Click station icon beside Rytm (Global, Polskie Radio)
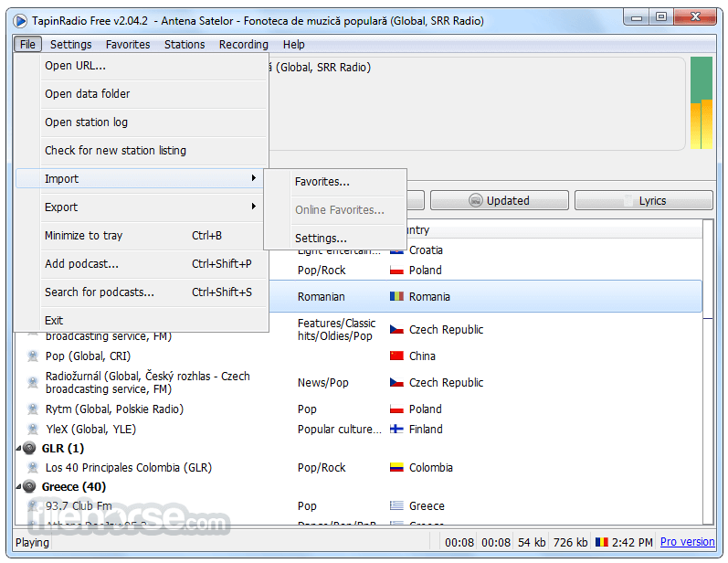 point(33,409)
